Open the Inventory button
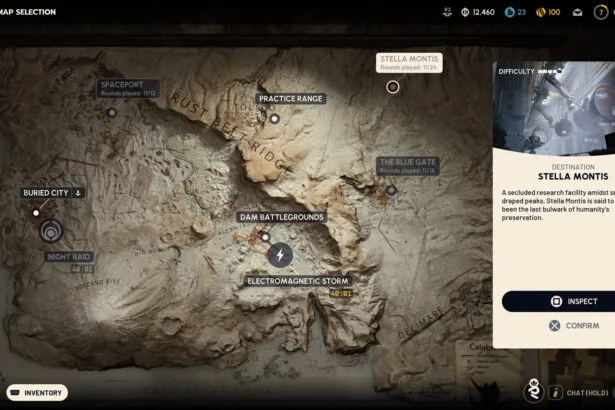The width and height of the screenshot is (615, 410). coord(37,393)
